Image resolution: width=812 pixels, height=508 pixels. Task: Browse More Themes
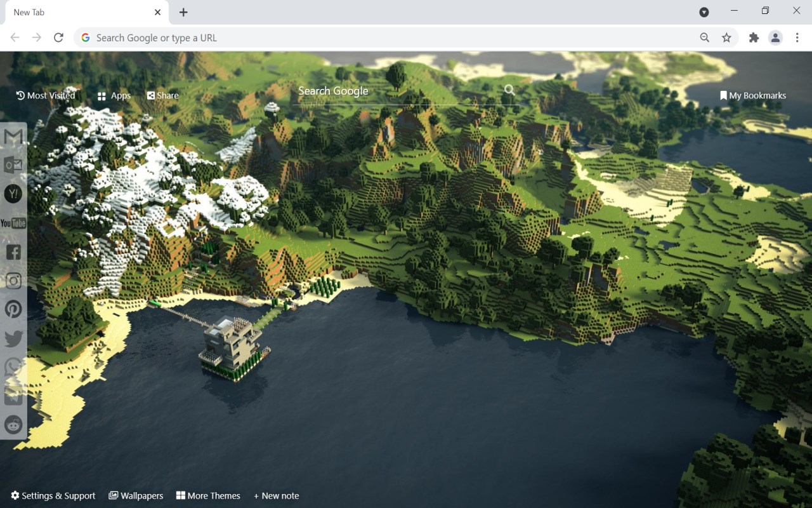[208, 495]
